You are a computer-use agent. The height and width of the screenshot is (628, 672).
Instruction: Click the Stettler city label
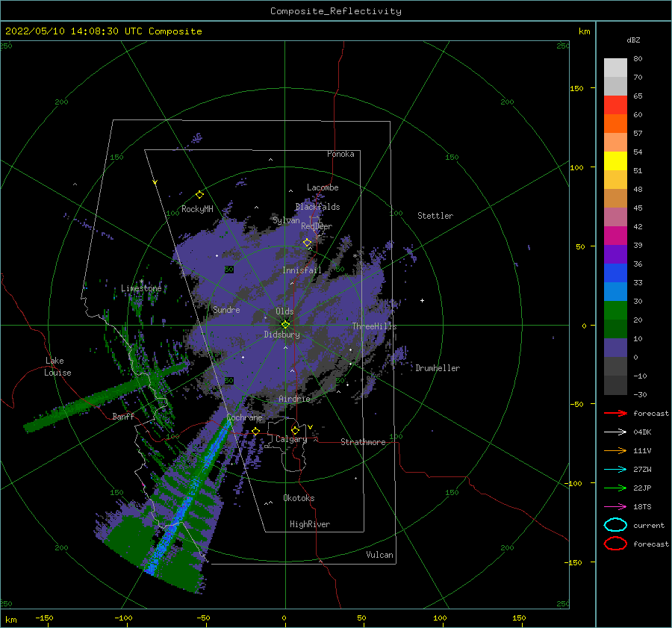click(435, 216)
